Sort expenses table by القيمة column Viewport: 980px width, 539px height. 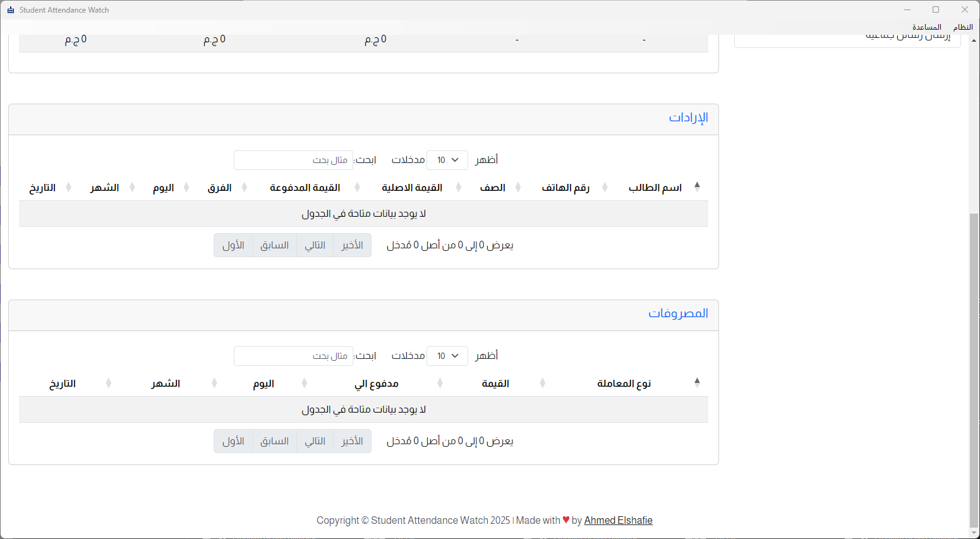pos(495,384)
